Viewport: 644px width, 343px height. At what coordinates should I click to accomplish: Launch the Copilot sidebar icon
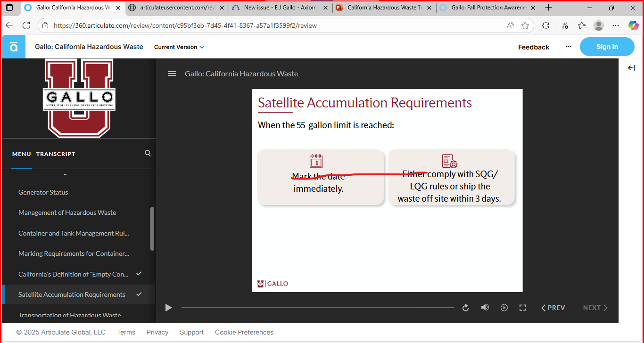[x=633, y=25]
